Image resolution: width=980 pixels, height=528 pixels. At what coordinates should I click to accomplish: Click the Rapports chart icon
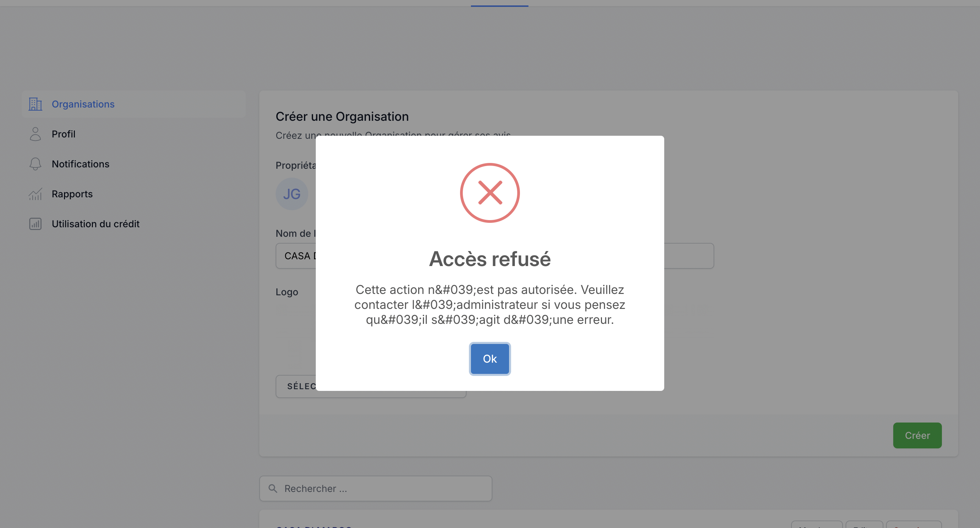(35, 194)
